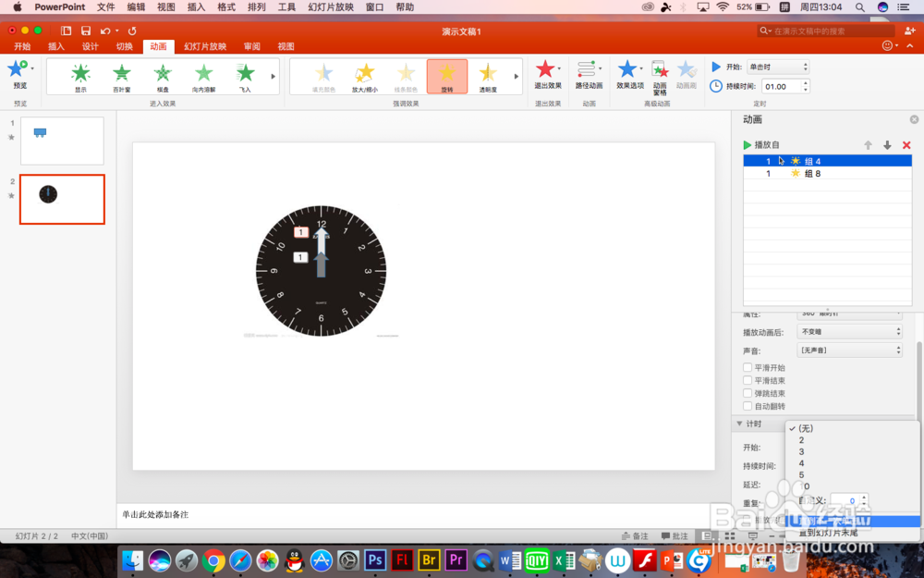Collapse the 计时 section
Image resolution: width=924 pixels, height=578 pixels.
coord(739,424)
